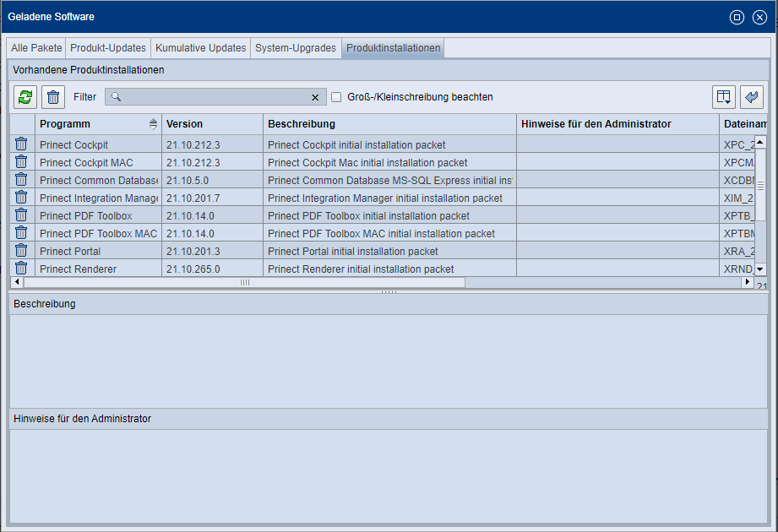Image resolution: width=778 pixels, height=532 pixels.
Task: Click vertical scrollbar up arrow
Action: pyautogui.click(x=760, y=142)
